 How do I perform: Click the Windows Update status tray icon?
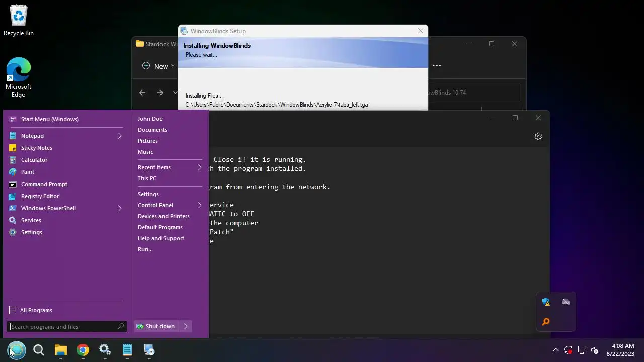(568, 350)
